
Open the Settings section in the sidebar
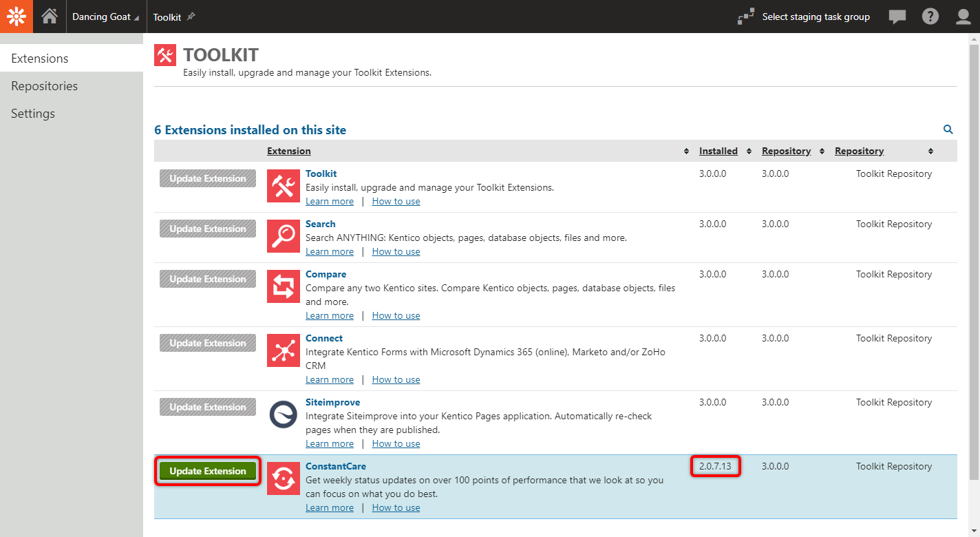pos(72,114)
